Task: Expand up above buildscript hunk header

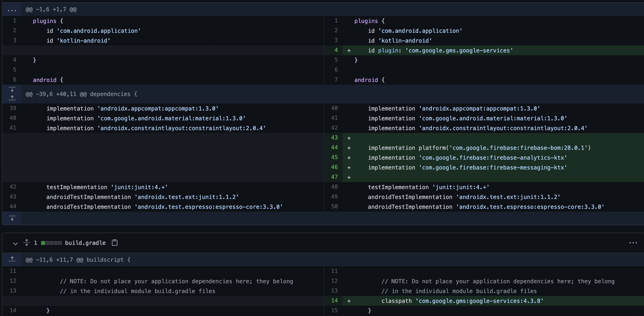Action: [12, 260]
